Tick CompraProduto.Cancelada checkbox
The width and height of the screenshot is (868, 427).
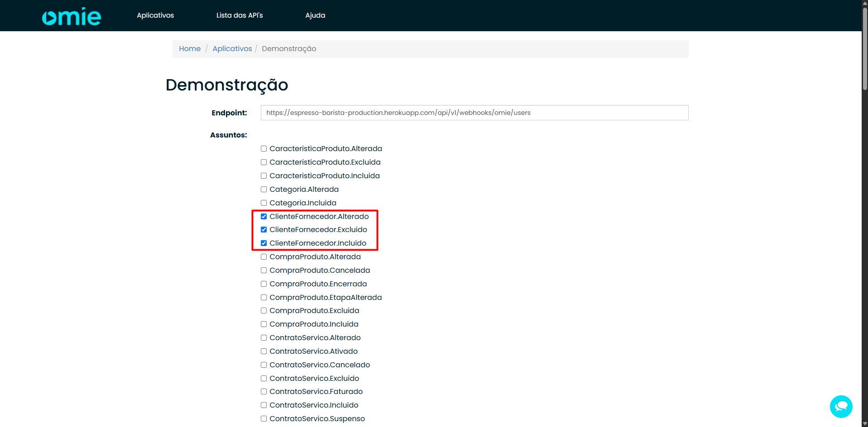(264, 270)
